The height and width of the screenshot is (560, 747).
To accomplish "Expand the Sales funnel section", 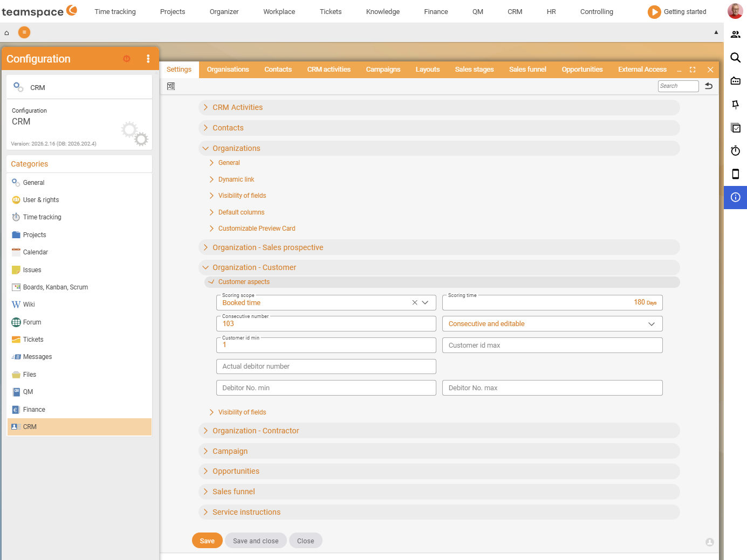I will (439, 492).
